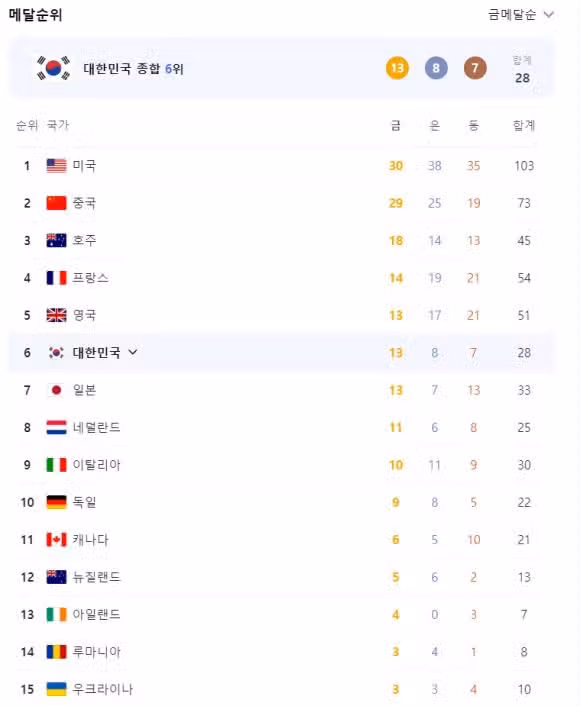Click the France flag icon
This screenshot has height=706, width=580.
(x=56, y=278)
